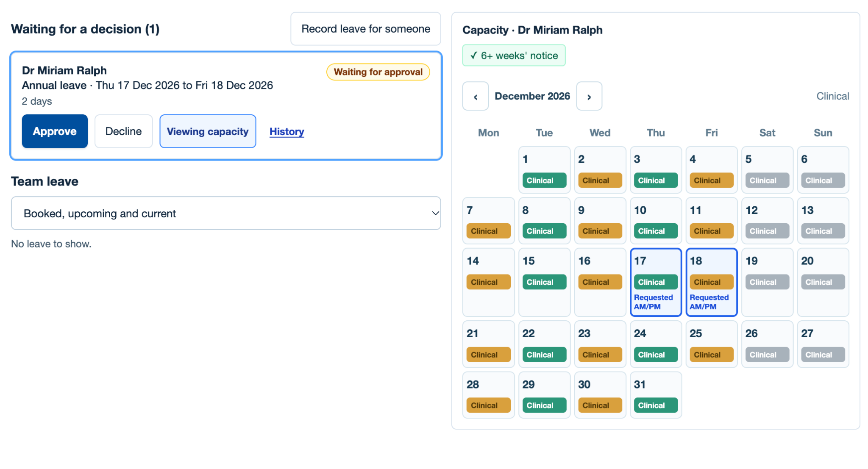This screenshot has height=469, width=868.
Task: Click the '2 days' duration text
Action: [x=37, y=101]
